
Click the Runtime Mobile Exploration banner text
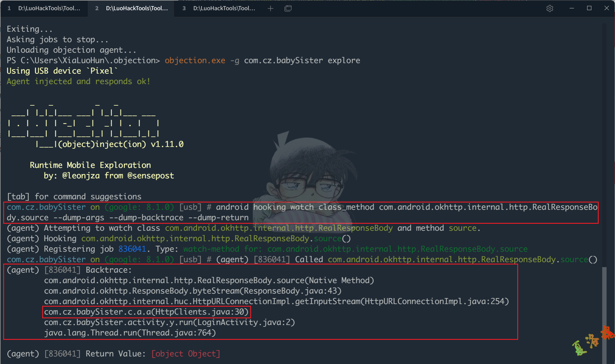pyautogui.click(x=90, y=165)
